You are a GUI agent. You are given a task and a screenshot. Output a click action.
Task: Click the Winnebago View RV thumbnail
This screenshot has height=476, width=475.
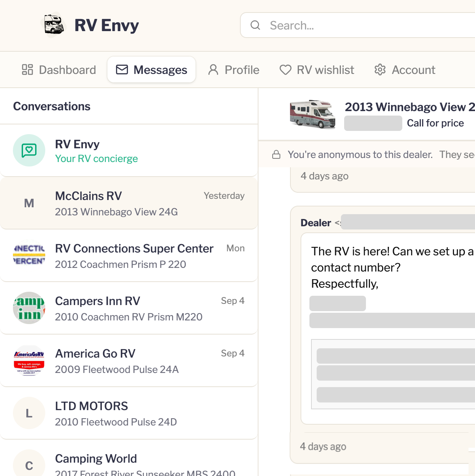coord(313,114)
